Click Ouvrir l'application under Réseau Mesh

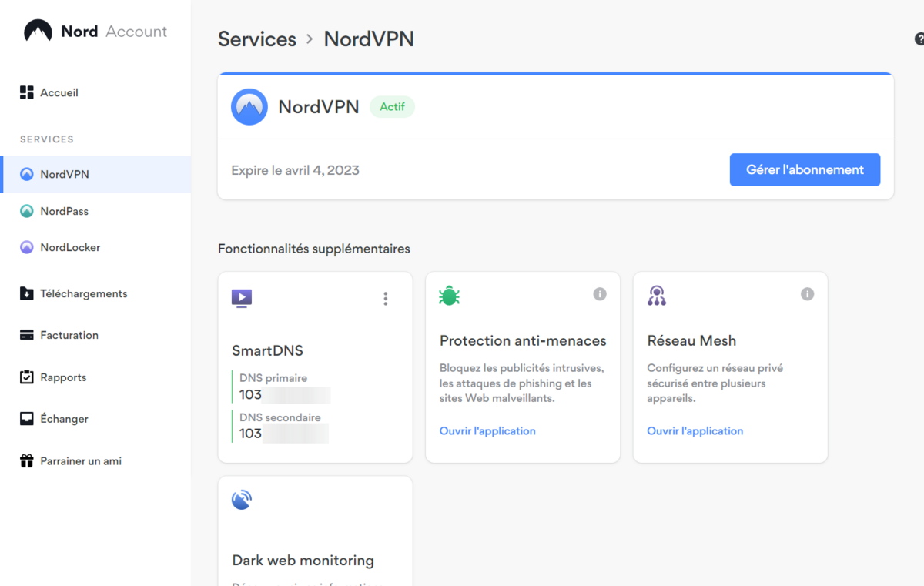[695, 431]
